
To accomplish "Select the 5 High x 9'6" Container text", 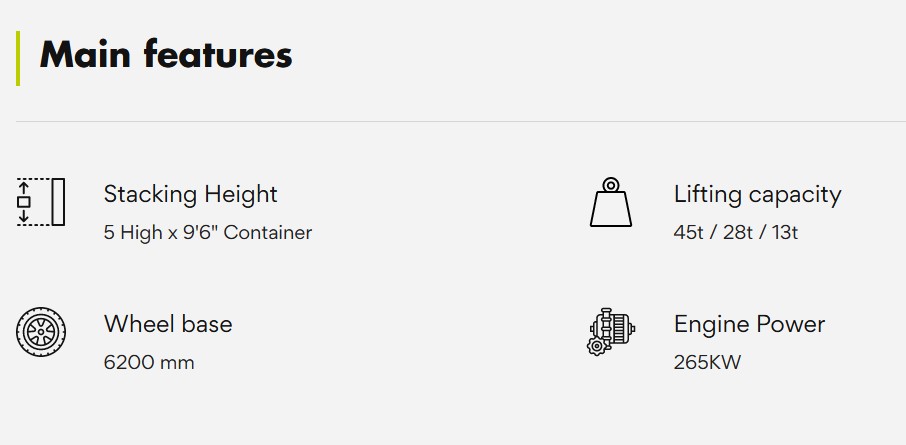I will [x=208, y=233].
